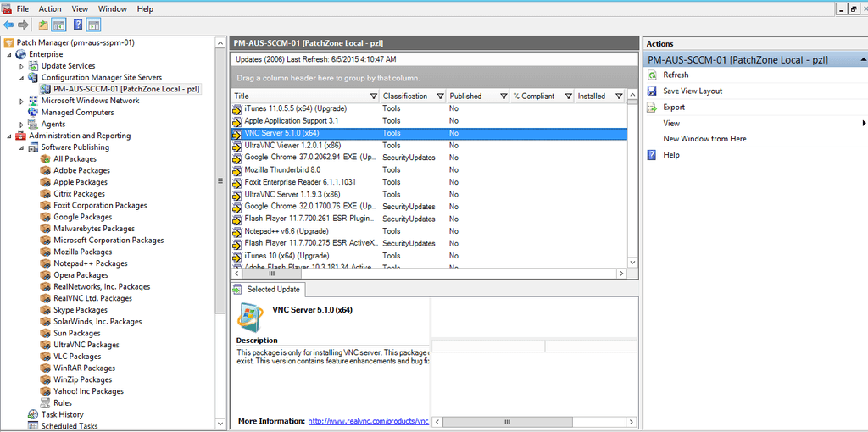
Task: Open the View menu in menu bar
Action: point(80,8)
